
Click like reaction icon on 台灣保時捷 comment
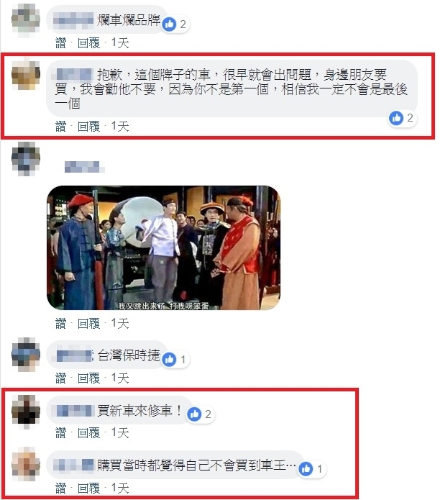(169, 360)
